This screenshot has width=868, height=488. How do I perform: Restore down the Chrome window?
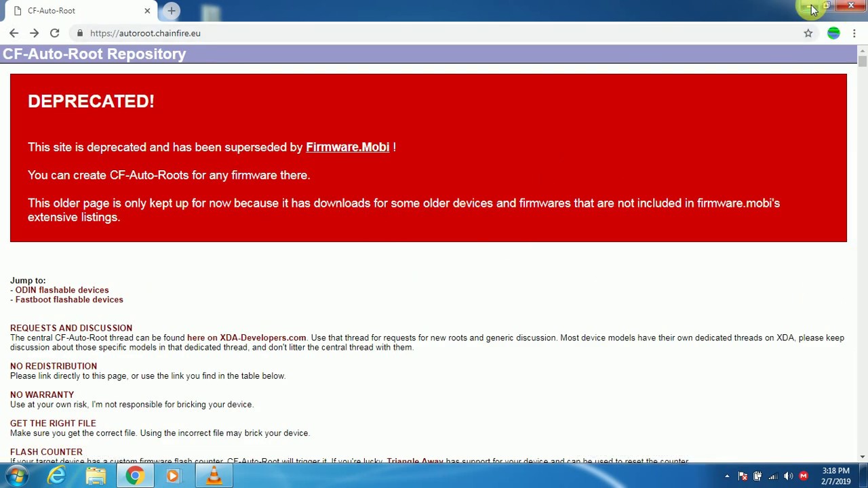(827, 6)
